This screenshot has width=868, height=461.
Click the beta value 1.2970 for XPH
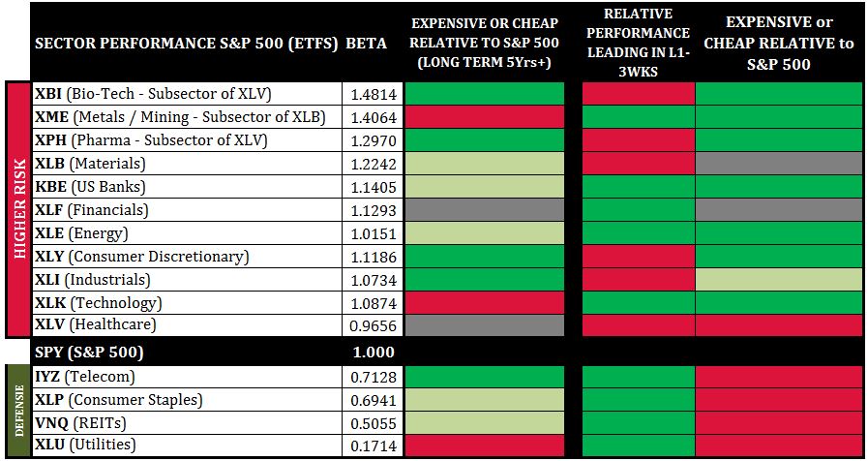tap(373, 140)
